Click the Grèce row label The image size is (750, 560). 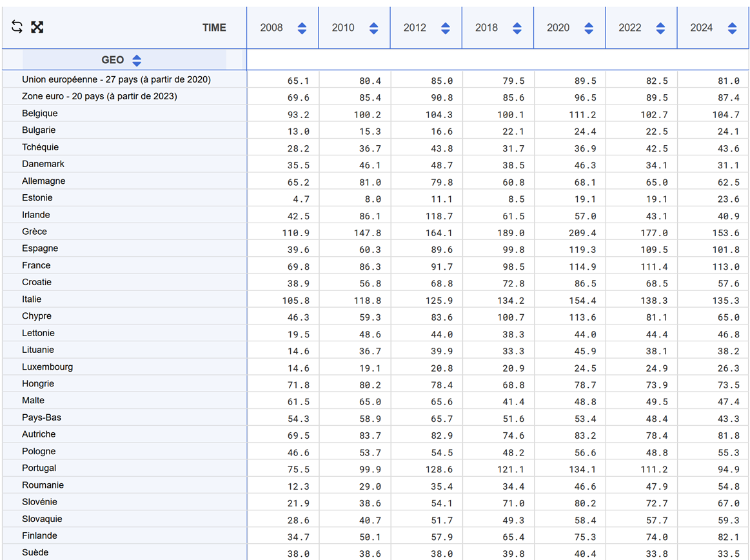click(x=34, y=232)
